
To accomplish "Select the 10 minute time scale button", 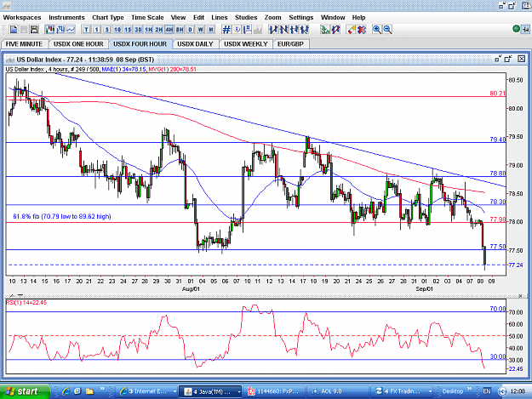I will [117, 30].
